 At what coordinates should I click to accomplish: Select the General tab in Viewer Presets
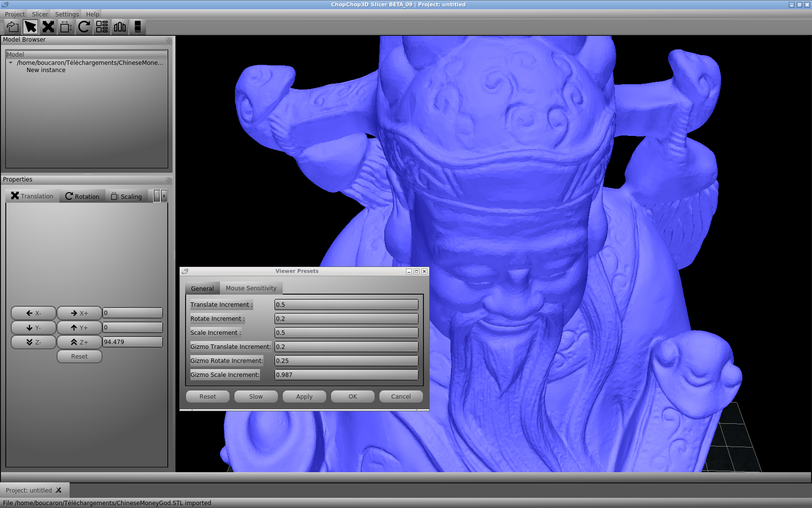(203, 288)
